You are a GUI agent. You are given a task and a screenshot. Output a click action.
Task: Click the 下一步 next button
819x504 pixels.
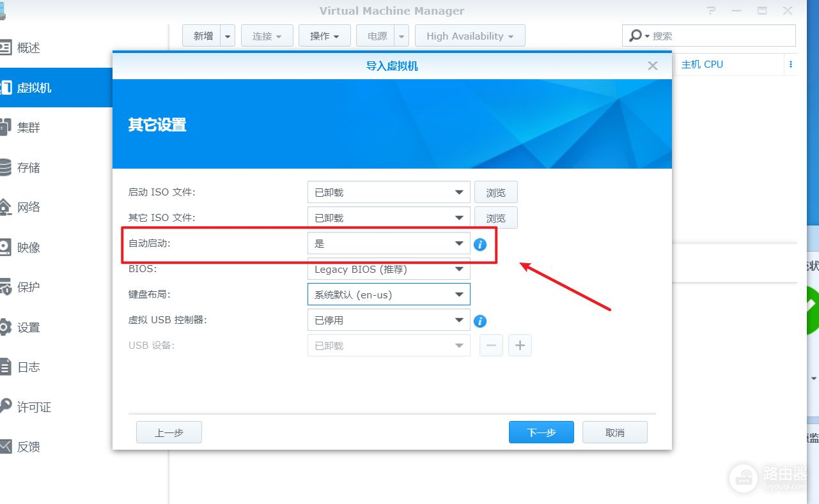542,432
